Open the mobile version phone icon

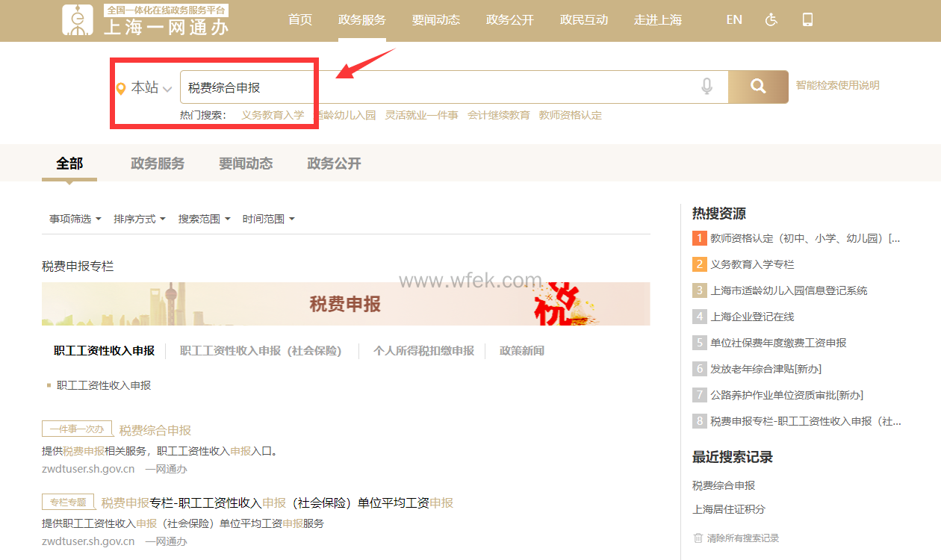(807, 20)
